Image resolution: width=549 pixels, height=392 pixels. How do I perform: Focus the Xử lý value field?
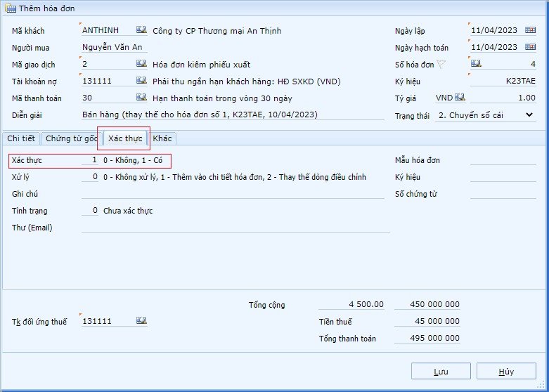[90, 177]
